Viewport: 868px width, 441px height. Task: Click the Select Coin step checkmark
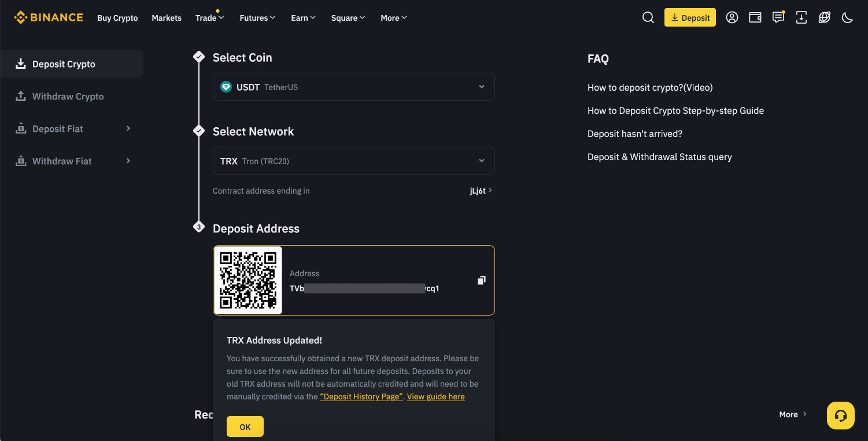coord(199,57)
